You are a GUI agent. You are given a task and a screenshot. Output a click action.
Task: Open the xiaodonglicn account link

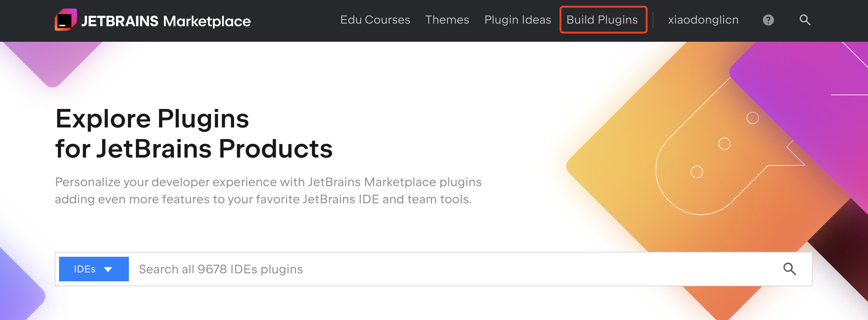703,20
